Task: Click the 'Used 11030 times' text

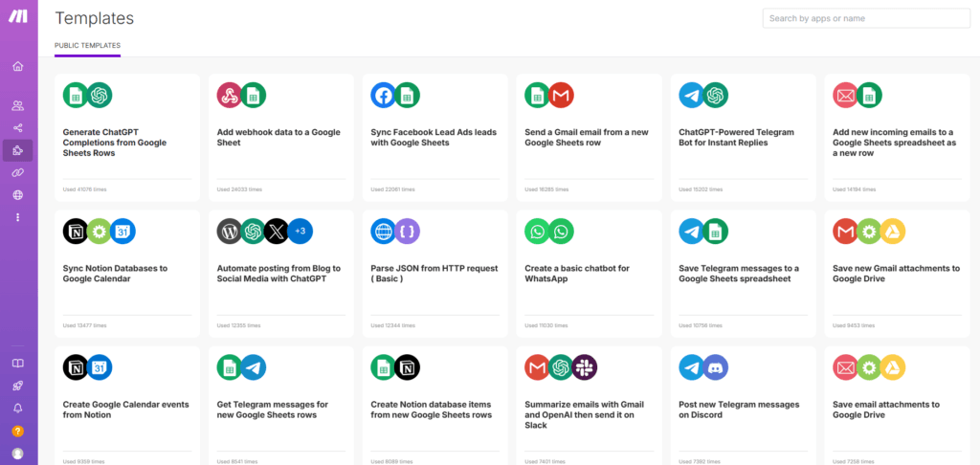Action: [x=546, y=325]
